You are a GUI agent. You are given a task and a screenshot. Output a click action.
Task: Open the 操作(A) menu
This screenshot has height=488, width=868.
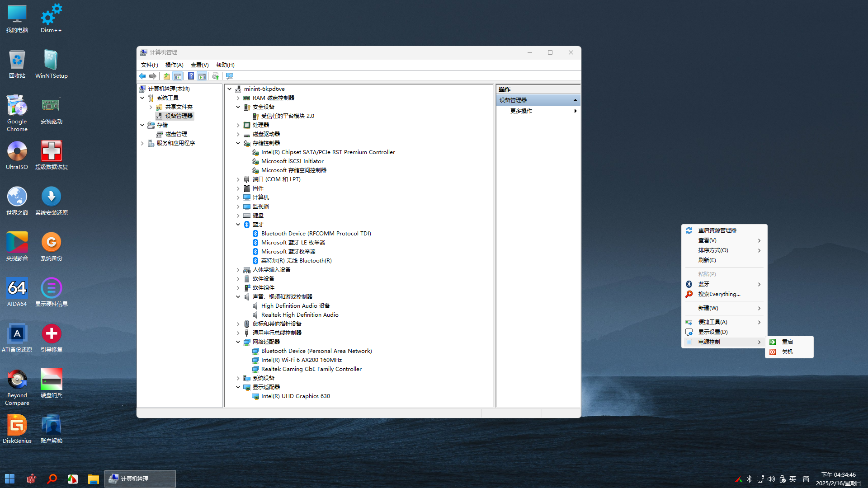click(x=174, y=65)
